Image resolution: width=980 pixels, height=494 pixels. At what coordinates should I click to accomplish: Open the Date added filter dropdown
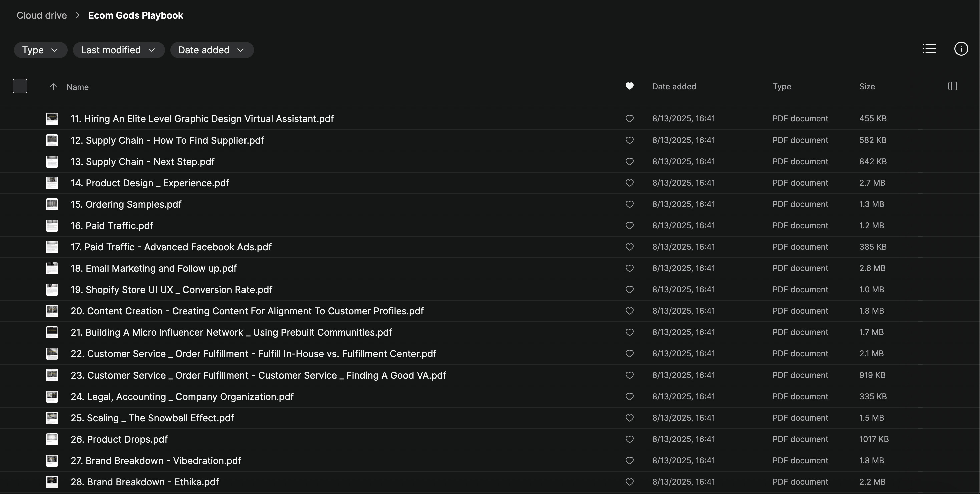pos(211,50)
